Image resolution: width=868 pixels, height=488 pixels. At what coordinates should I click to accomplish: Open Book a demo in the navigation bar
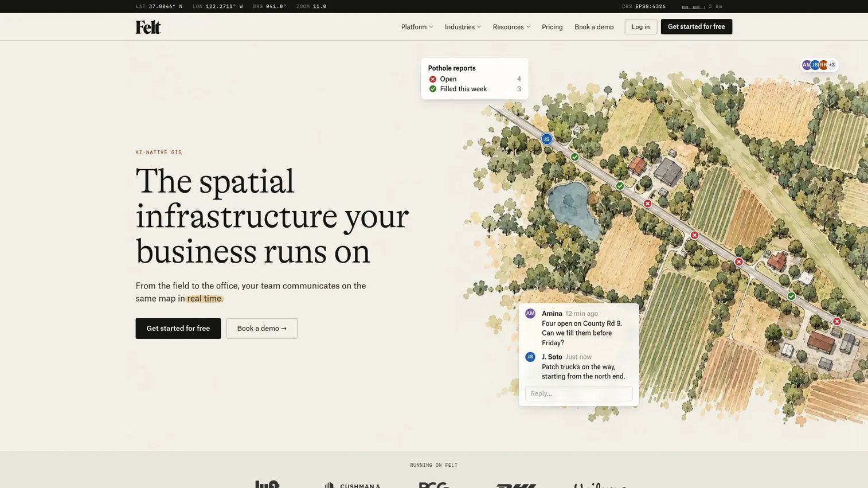pos(594,27)
